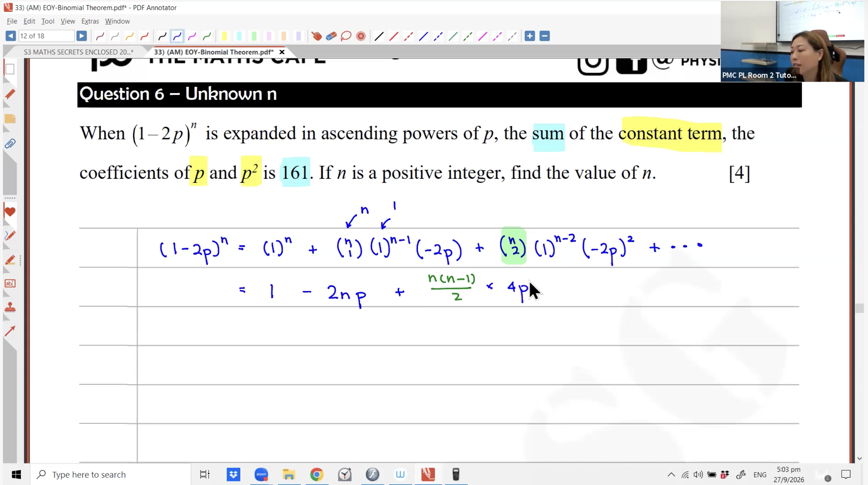Screen dimensions: 868x485
Task: Select the lasso selection tool
Action: tap(346, 36)
